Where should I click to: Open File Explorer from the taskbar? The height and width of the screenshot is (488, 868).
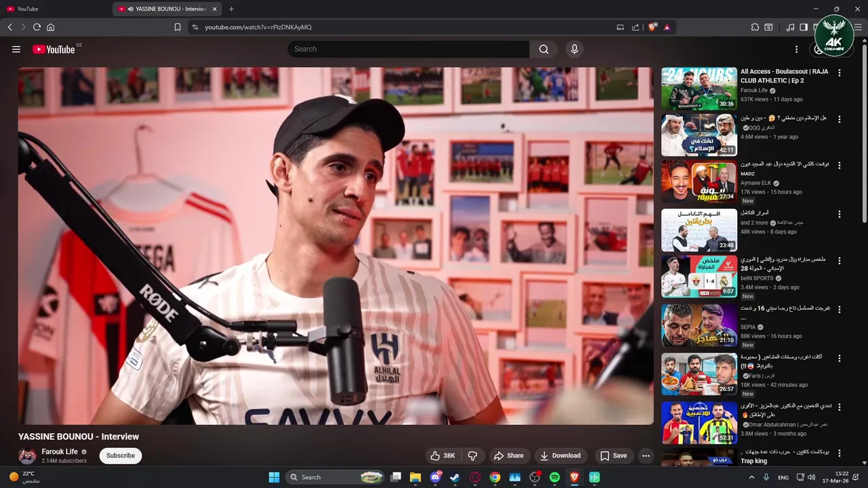(x=416, y=477)
